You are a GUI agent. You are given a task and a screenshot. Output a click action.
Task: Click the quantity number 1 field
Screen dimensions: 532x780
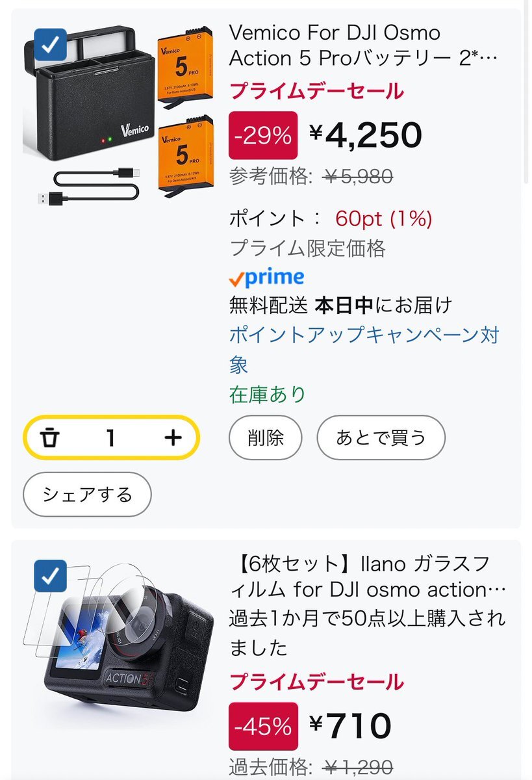(111, 438)
